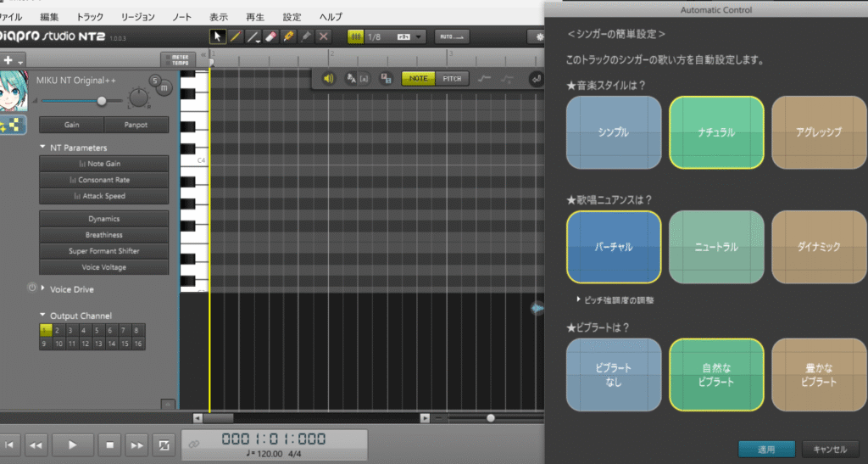Click the Gain button
The height and width of the screenshot is (464, 868).
[71, 126]
